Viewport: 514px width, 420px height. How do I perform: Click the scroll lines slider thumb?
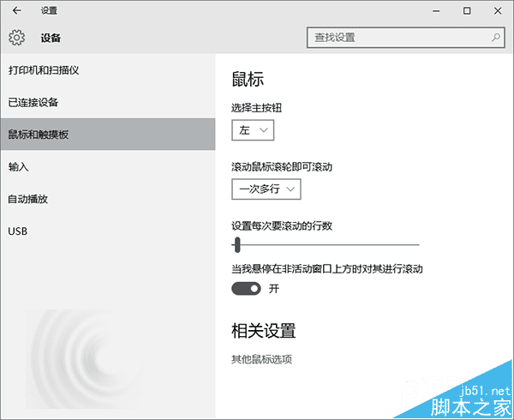[237, 245]
